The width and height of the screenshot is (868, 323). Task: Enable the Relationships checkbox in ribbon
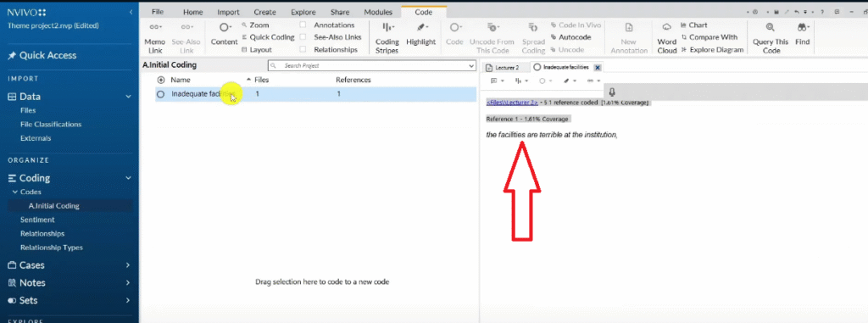(303, 49)
